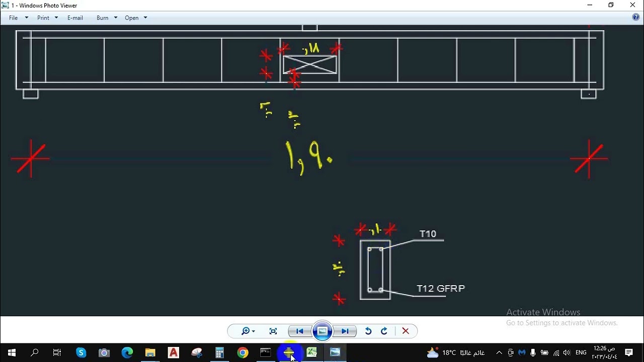Open Skype from taskbar

pos(81,352)
